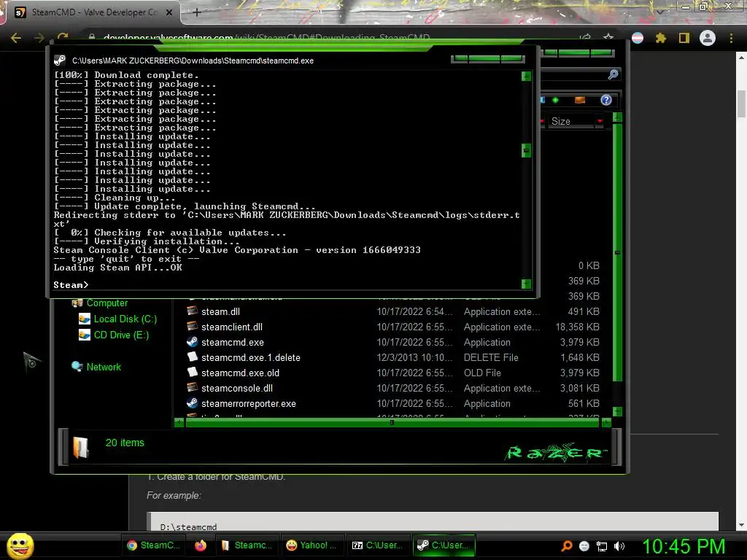Click console scrollbar down arrow
This screenshot has width=747, height=560.
[x=527, y=284]
